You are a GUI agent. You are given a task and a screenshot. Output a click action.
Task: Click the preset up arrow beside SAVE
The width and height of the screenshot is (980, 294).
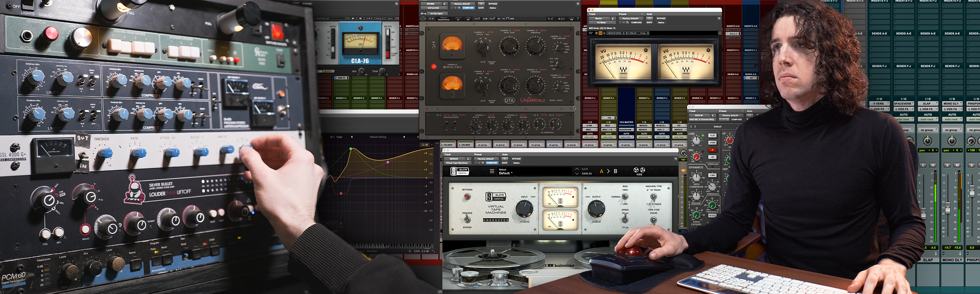click(x=577, y=169)
